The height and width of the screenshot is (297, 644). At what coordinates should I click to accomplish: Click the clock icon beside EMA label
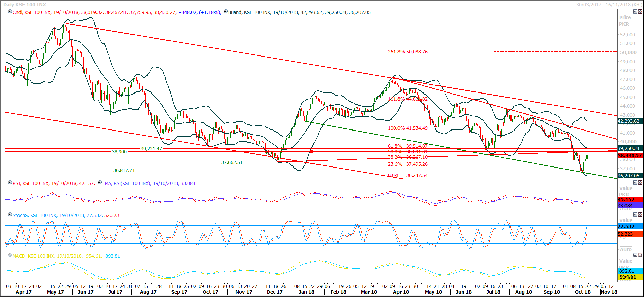pyautogui.click(x=99, y=183)
